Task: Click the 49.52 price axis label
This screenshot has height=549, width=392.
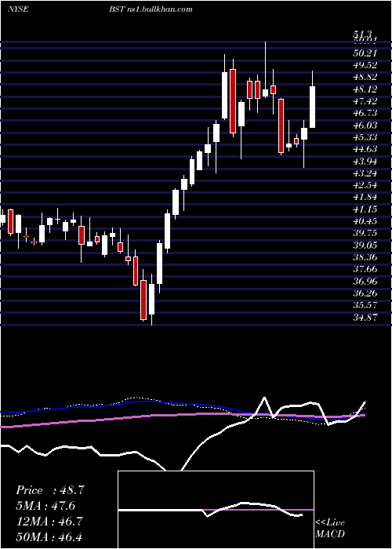Action: click(x=365, y=65)
